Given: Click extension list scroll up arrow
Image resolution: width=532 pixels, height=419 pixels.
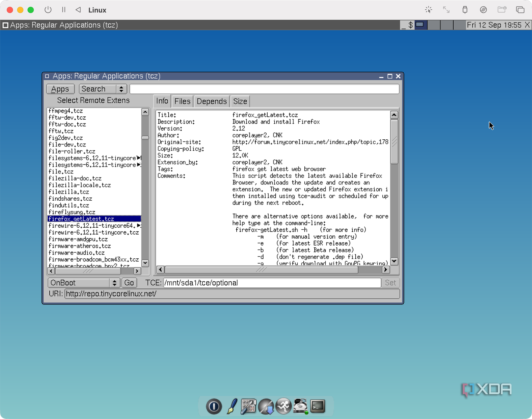Looking at the screenshot, I should pos(145,112).
